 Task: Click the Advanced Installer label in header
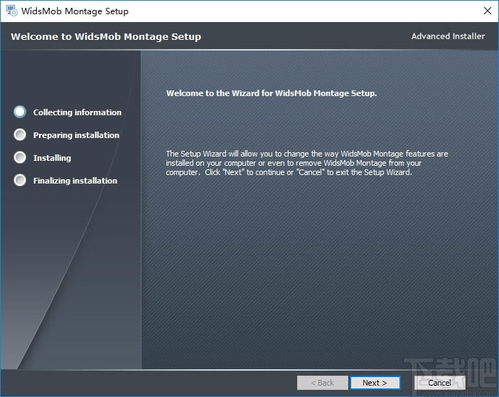tap(448, 36)
